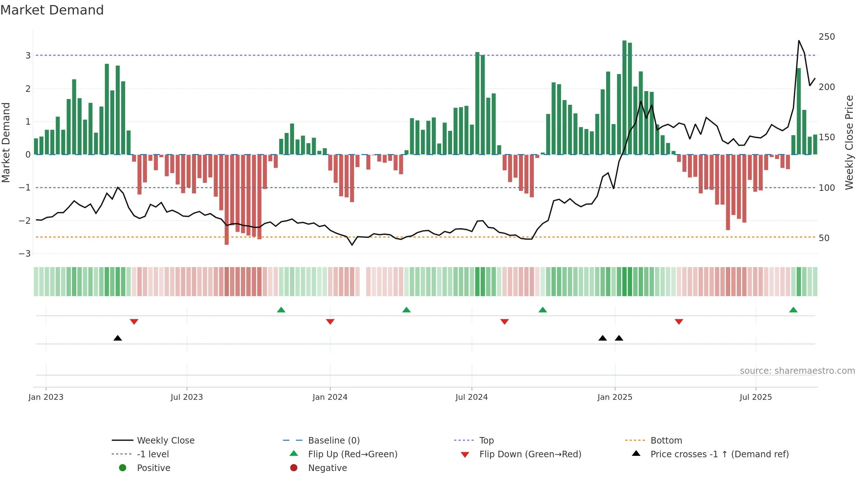This screenshot has height=488, width=868.
Task: Click the vertical Market Demand axis title
Action: [6, 142]
